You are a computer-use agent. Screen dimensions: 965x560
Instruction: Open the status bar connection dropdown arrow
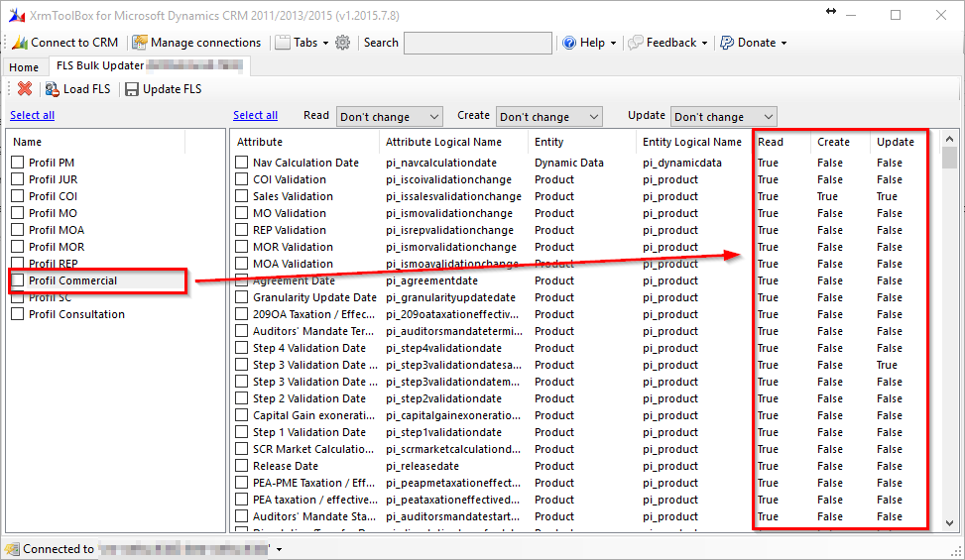point(279,549)
